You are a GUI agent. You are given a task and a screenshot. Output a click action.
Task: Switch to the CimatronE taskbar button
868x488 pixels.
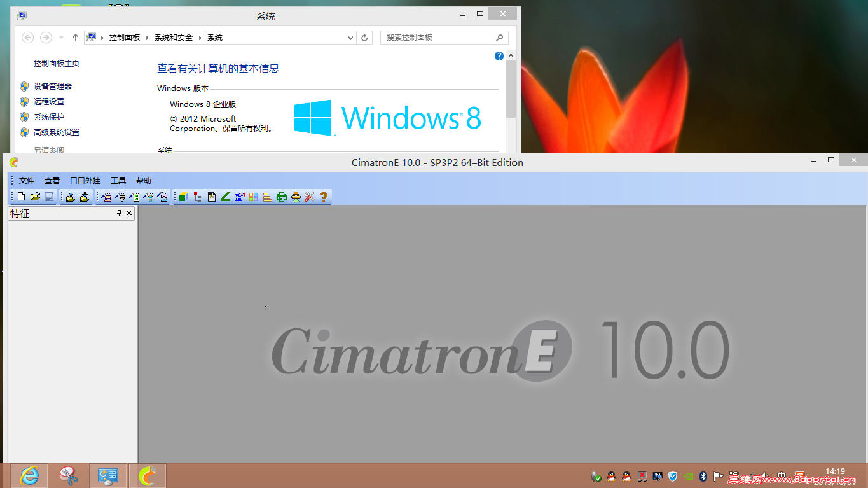[148, 476]
